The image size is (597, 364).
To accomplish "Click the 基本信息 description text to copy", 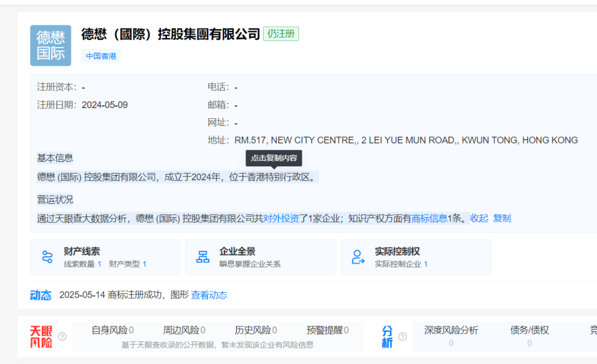I will point(177,177).
